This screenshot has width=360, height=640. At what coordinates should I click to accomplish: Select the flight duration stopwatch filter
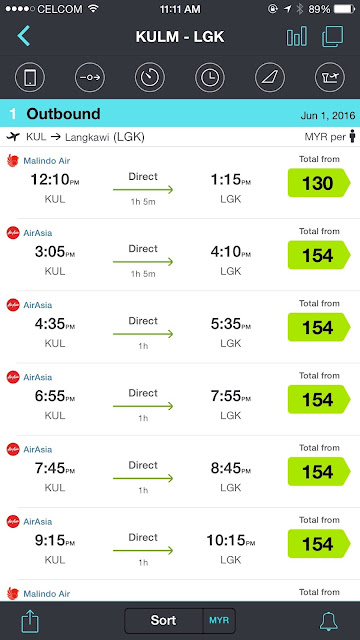click(x=150, y=77)
